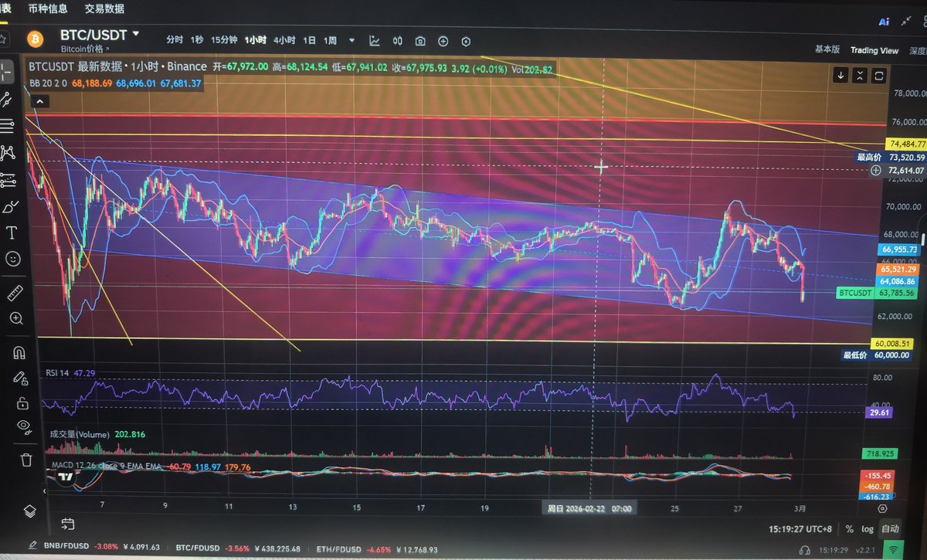
Task: Select the 1周 timeframe
Action: (330, 40)
